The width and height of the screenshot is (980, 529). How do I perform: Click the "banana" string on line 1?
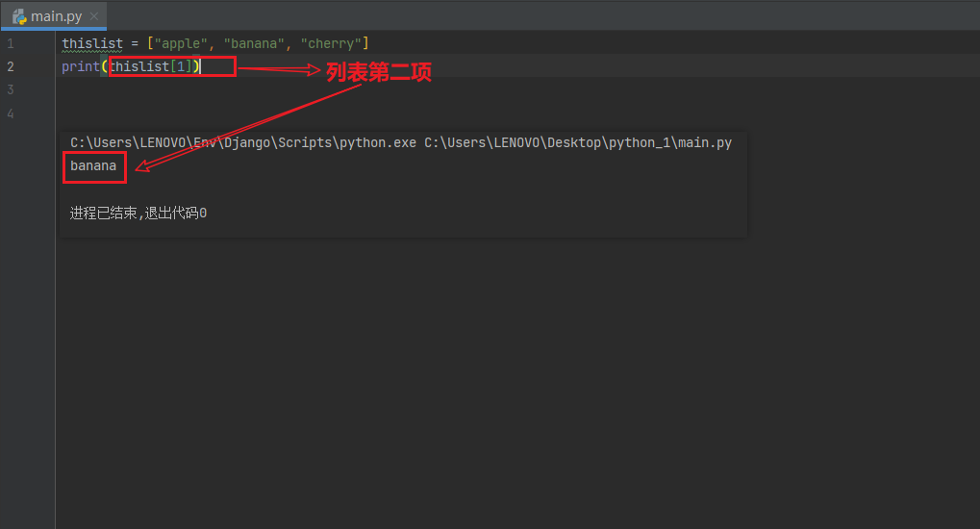click(254, 44)
